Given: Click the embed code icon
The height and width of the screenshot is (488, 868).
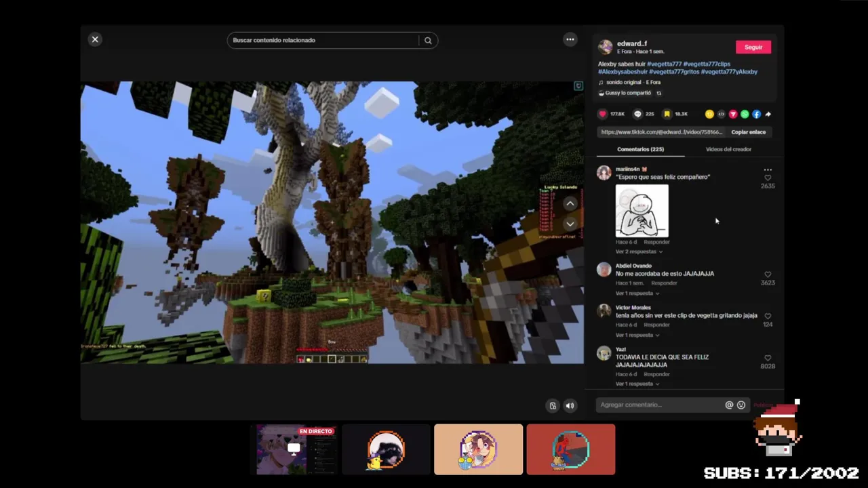Looking at the screenshot, I should point(721,114).
